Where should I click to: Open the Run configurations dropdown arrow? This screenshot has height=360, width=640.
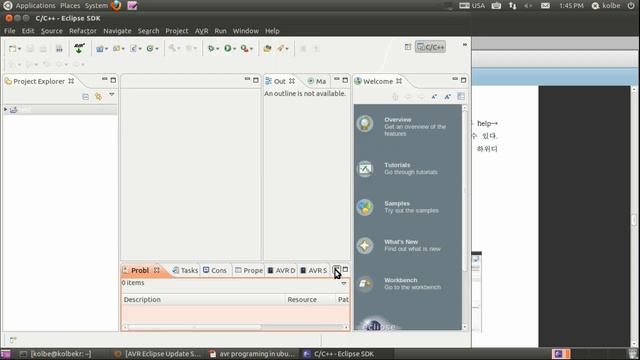tap(234, 49)
